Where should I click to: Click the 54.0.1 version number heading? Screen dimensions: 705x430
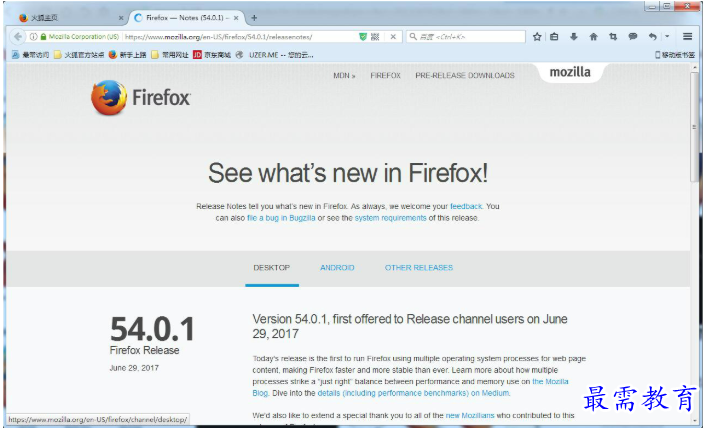click(152, 329)
